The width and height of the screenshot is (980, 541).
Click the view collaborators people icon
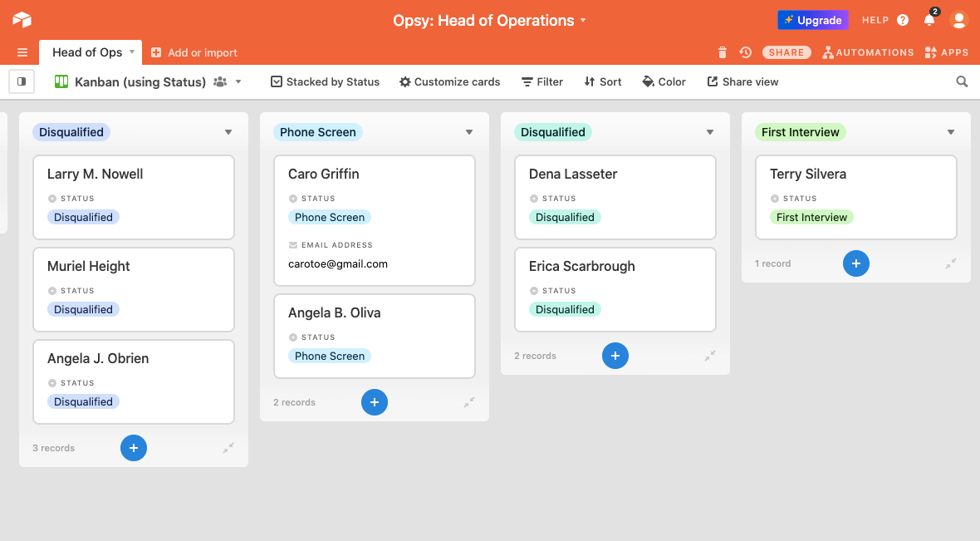(220, 81)
